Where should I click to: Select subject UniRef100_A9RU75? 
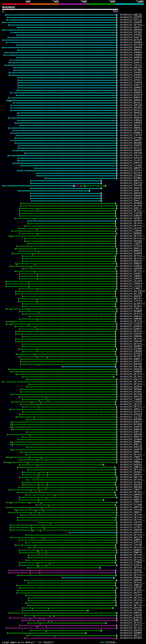coord(131,163)
